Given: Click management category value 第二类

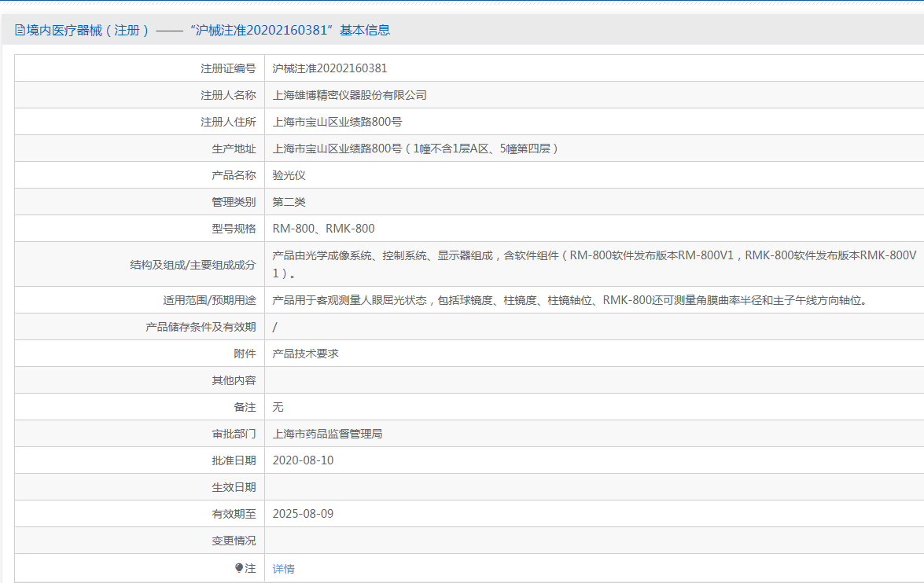Looking at the screenshot, I should click(289, 202).
